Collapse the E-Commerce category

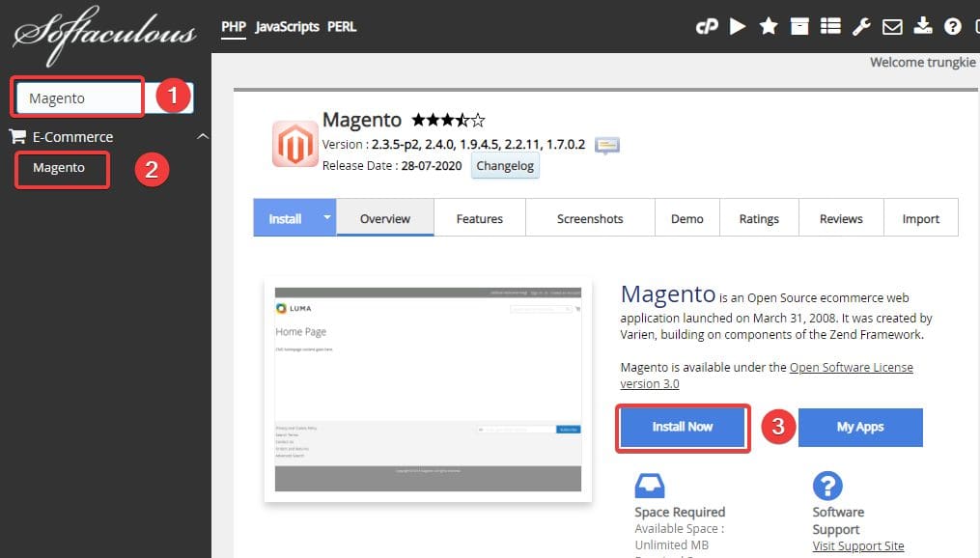click(202, 137)
